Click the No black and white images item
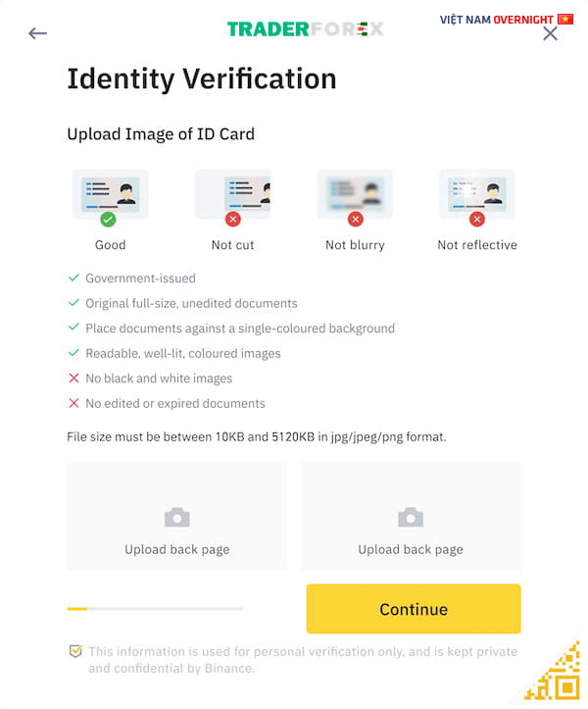The image size is (588, 709). click(150, 378)
